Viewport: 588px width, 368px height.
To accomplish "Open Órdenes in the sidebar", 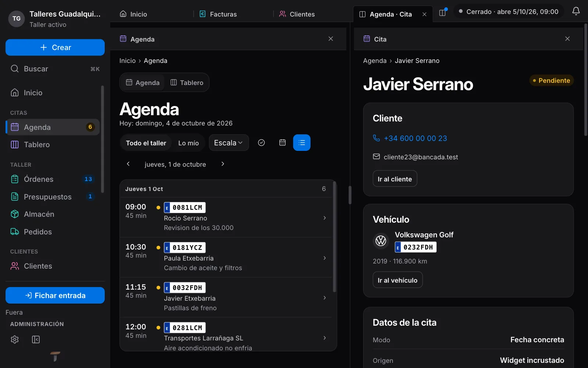I will click(x=52, y=179).
